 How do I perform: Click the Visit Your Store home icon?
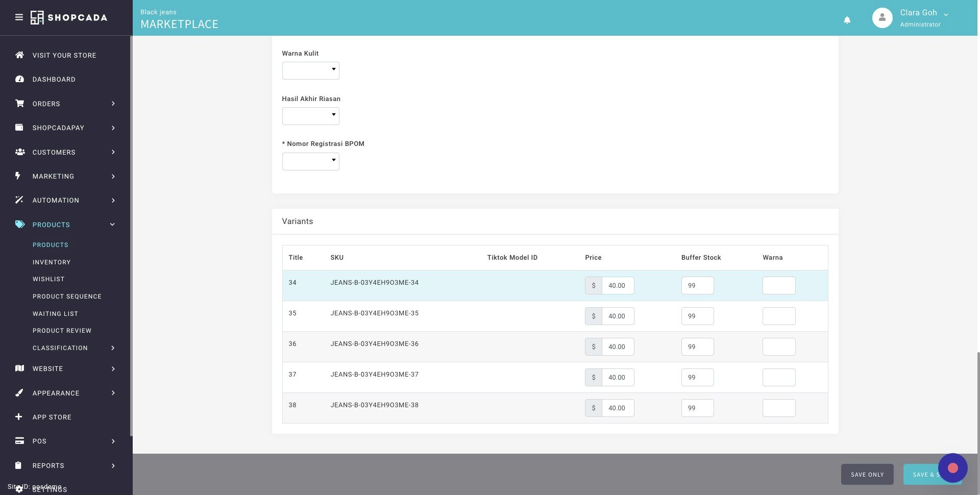19,55
